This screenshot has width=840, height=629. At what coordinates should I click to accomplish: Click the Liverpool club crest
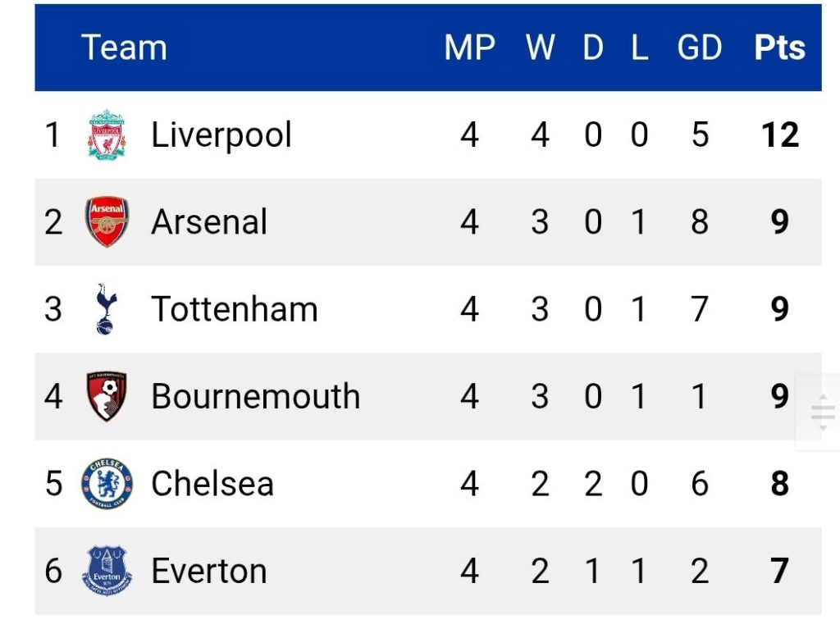tap(107, 134)
